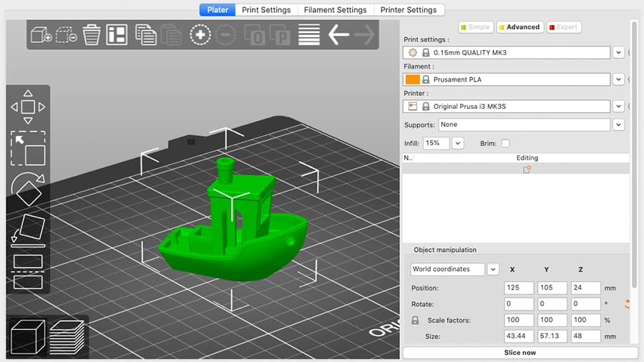The height and width of the screenshot is (362, 644).
Task: Click the Size Z field showing 48
Action: 585,336
